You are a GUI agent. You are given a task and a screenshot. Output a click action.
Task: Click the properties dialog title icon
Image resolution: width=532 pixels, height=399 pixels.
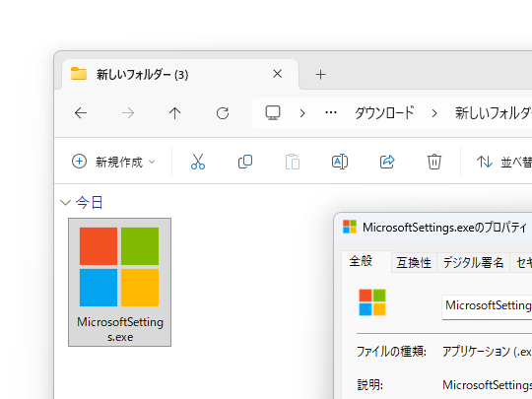pos(350,227)
